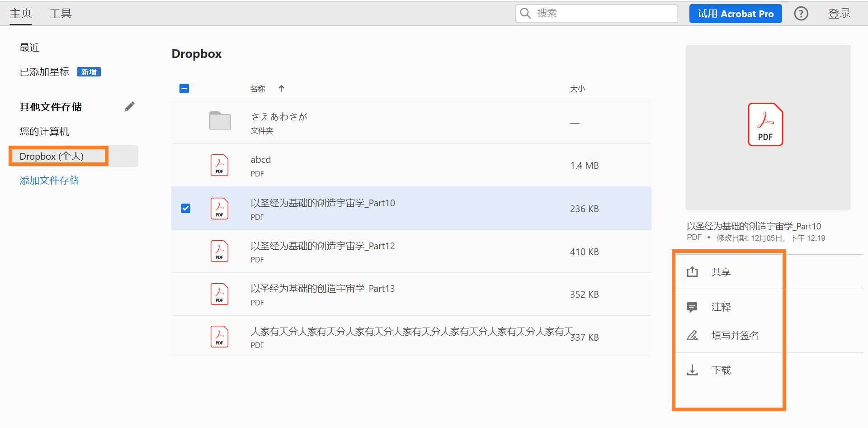Uncheck the 以圣经为基础的创造宇宙学_Part10 checkbox
Image resolution: width=868 pixels, height=428 pixels.
coord(185,209)
